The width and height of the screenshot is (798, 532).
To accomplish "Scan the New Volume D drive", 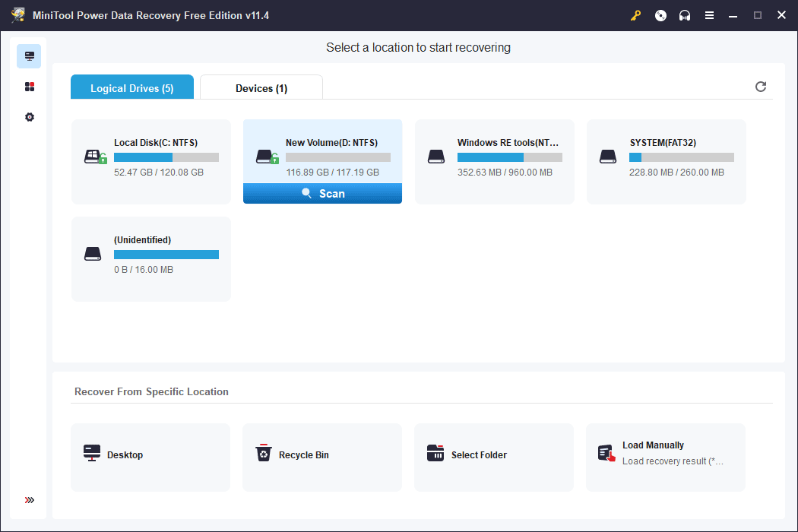I will point(322,193).
